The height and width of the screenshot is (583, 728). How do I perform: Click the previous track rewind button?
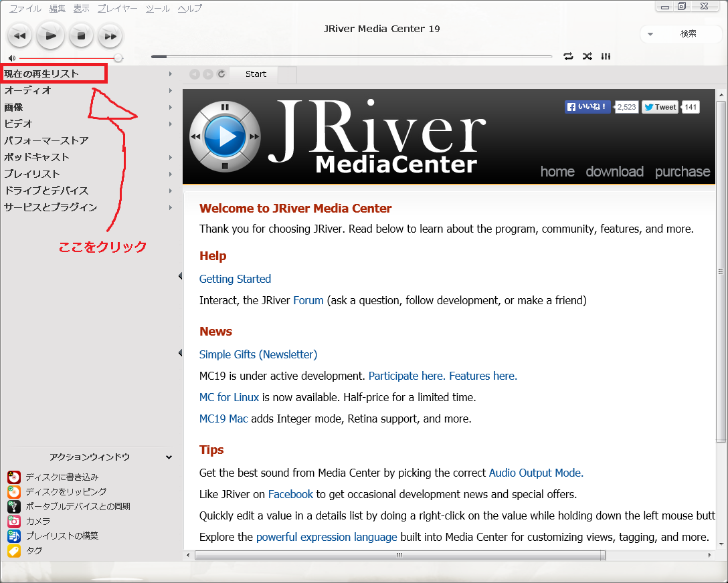tap(19, 36)
